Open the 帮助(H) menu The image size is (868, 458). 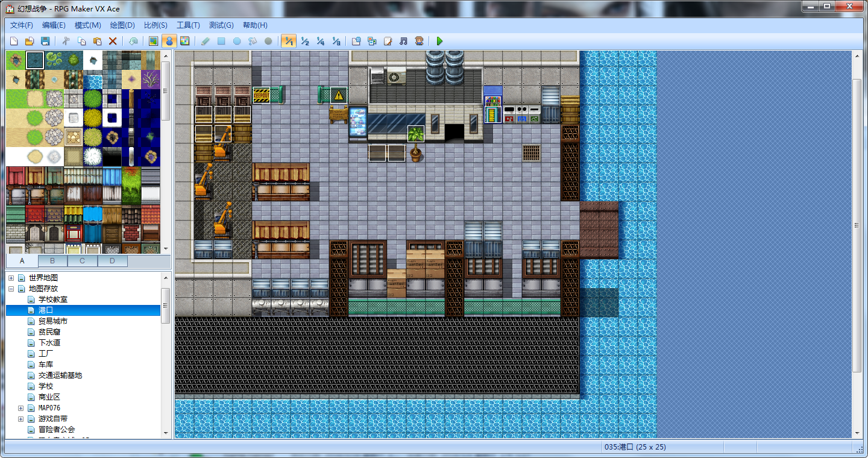point(255,25)
